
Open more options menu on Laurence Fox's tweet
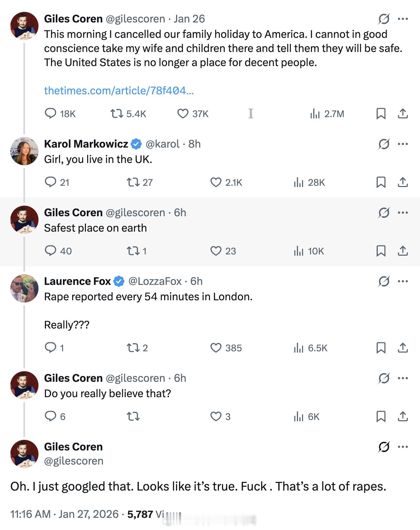click(403, 281)
